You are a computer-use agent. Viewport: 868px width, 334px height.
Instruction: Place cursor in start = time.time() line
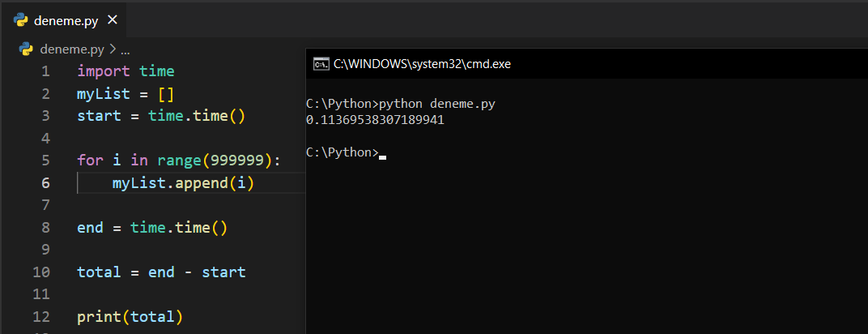pyautogui.click(x=160, y=116)
